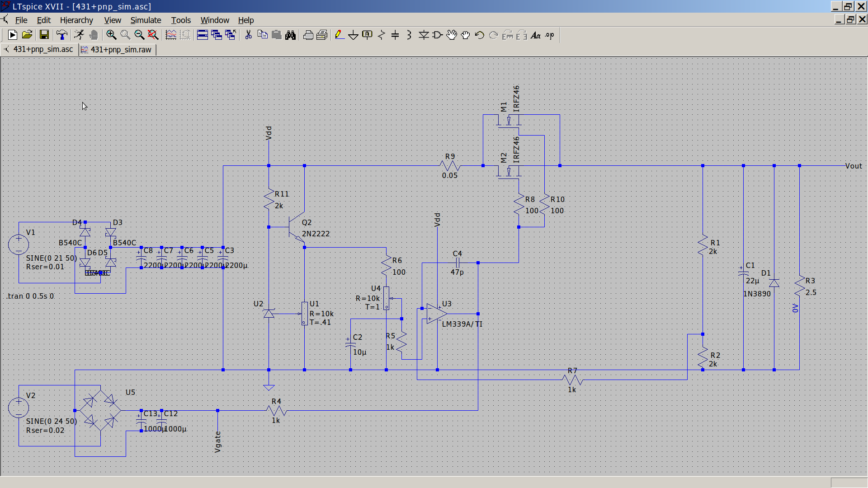Click the Zoom to fit icon
The image size is (868, 488).
coord(153,35)
